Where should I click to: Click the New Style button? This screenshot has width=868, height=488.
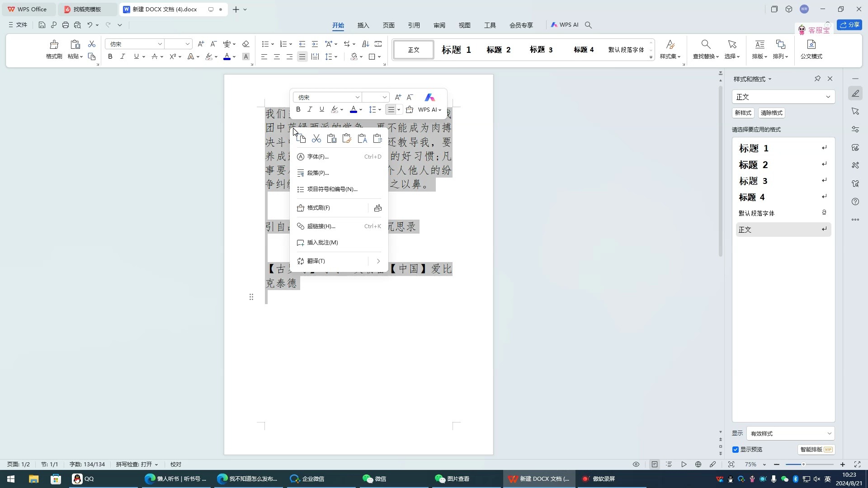743,113
